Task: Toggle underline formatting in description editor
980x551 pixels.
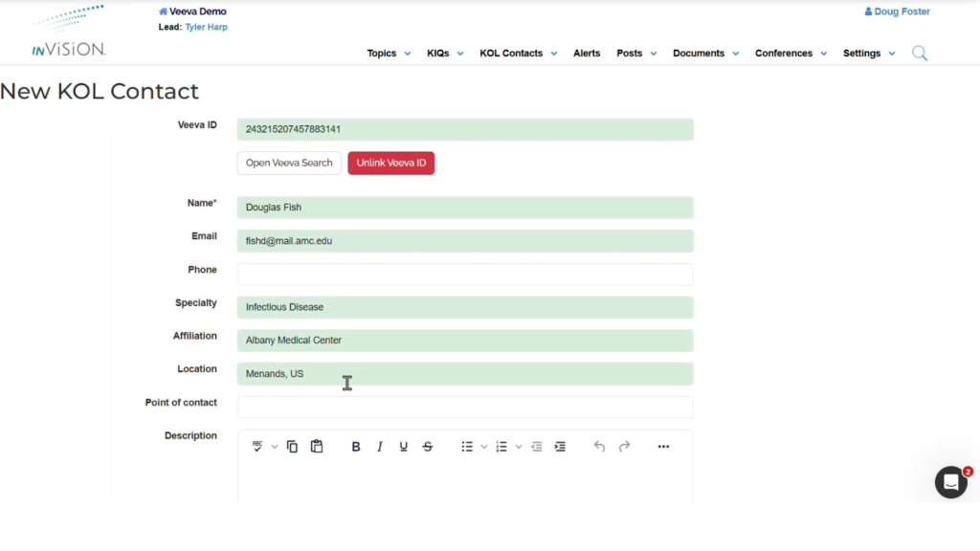Action: [x=404, y=447]
